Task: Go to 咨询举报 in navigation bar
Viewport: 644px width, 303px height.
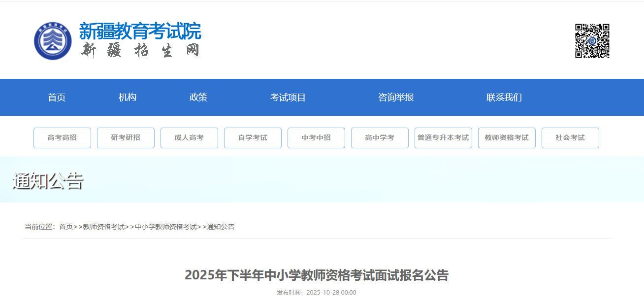Action: 396,98
